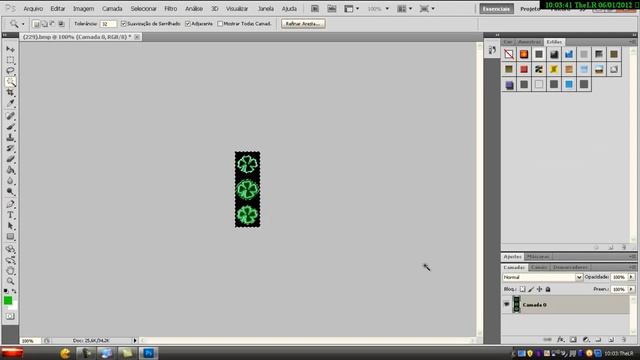Select the Eraser tool
This screenshot has width=640, height=360.
[x=10, y=159]
